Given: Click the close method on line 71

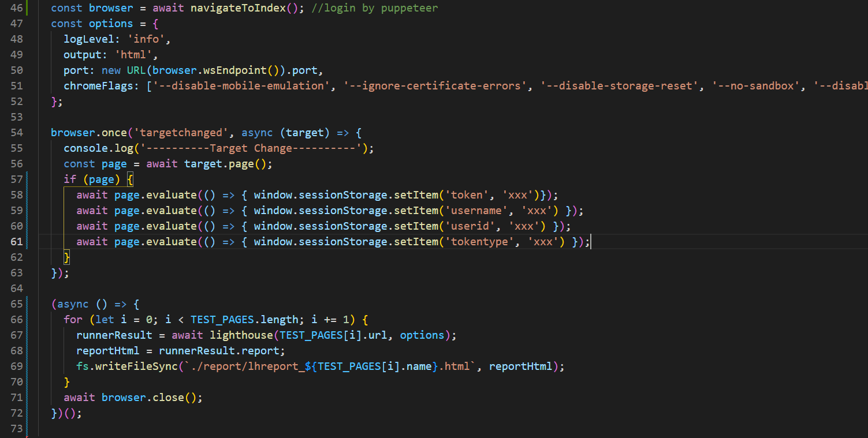Looking at the screenshot, I should tap(168, 398).
